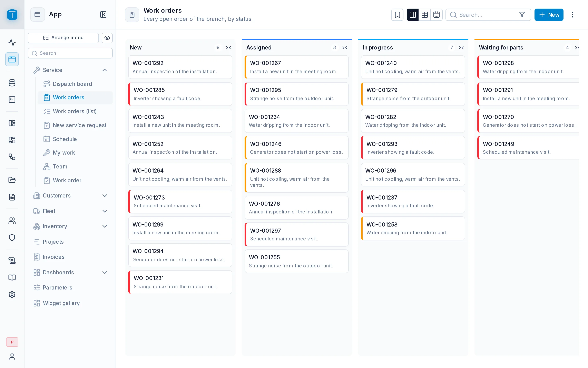The width and height of the screenshot is (588, 368).
Task: Expand the Dashboards menu section
Action: [105, 272]
